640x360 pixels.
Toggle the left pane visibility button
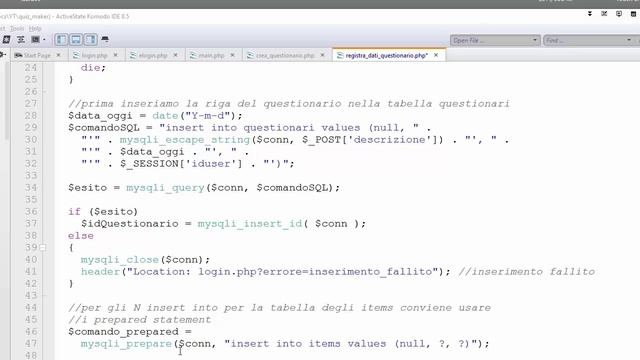click(x=61, y=40)
